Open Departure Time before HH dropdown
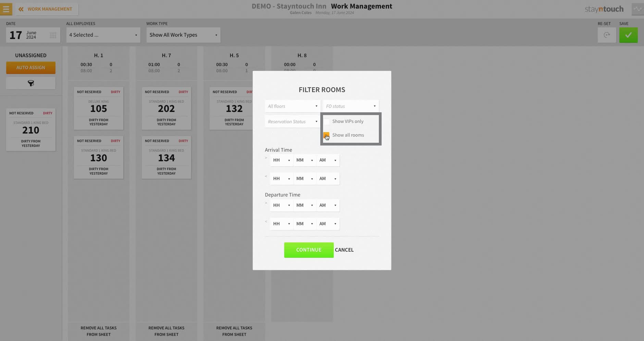Viewport: 644px width, 341px height. click(x=282, y=224)
